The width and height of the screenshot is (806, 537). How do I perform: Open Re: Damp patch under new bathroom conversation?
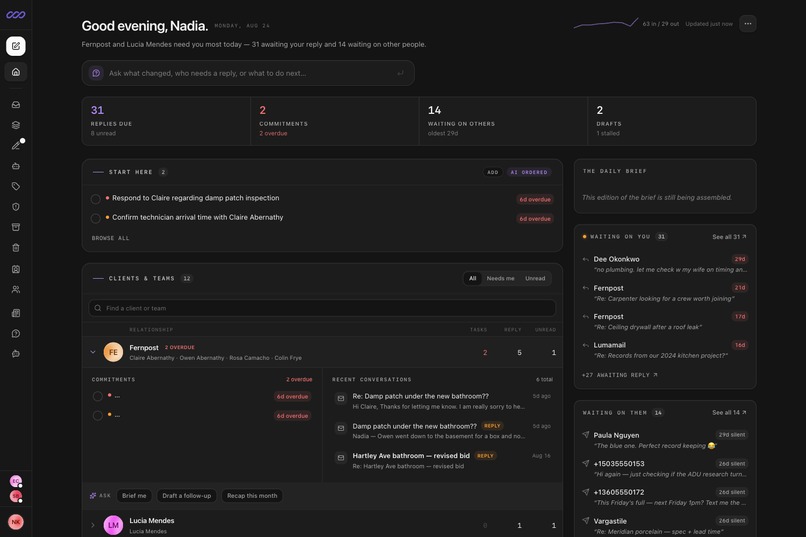[x=444, y=401]
